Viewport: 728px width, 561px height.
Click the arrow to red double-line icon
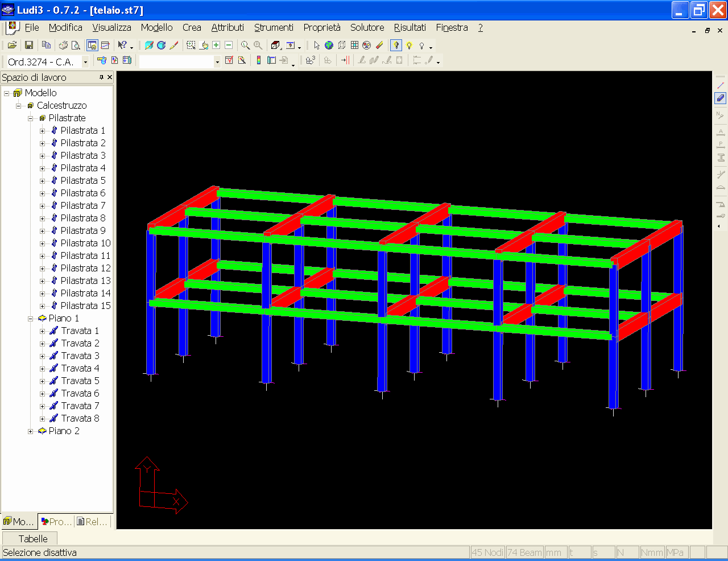pyautogui.click(x=345, y=60)
